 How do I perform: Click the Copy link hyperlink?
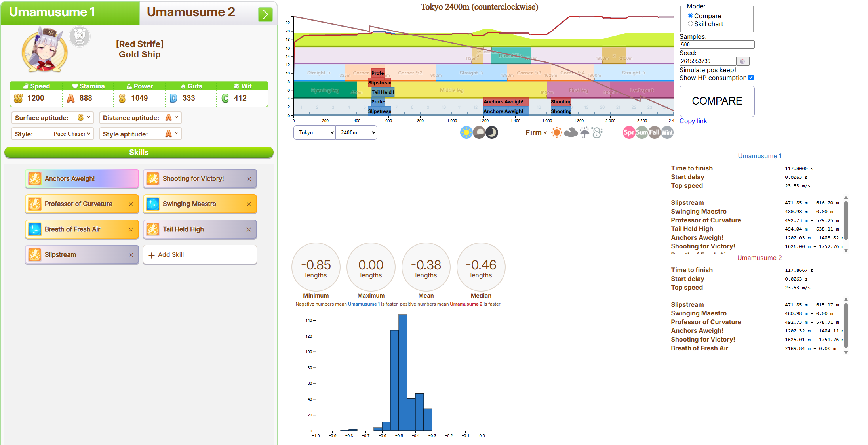coord(693,121)
